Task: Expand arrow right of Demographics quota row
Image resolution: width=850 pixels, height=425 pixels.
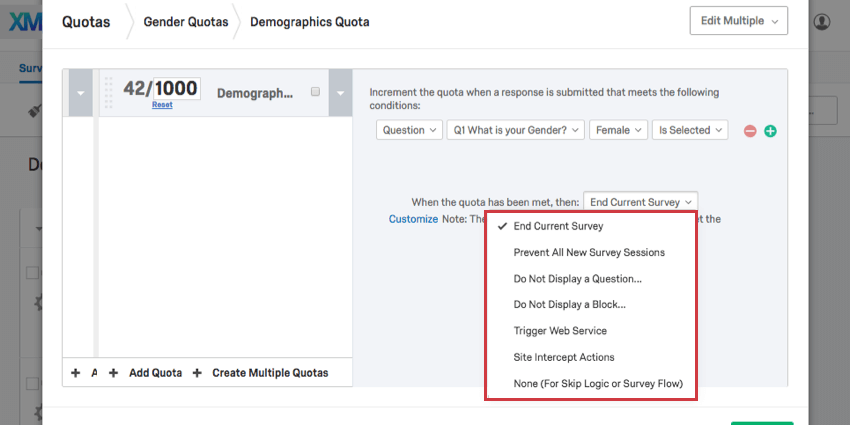Action: [341, 93]
